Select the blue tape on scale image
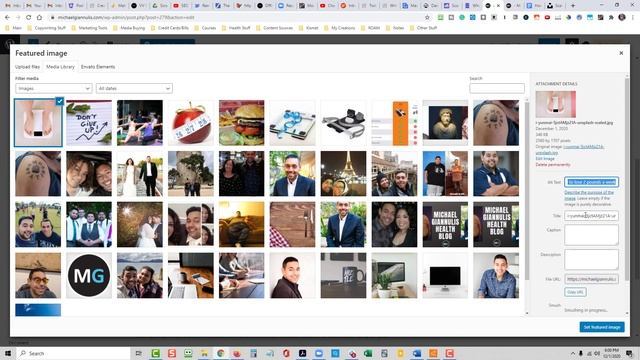 point(292,123)
